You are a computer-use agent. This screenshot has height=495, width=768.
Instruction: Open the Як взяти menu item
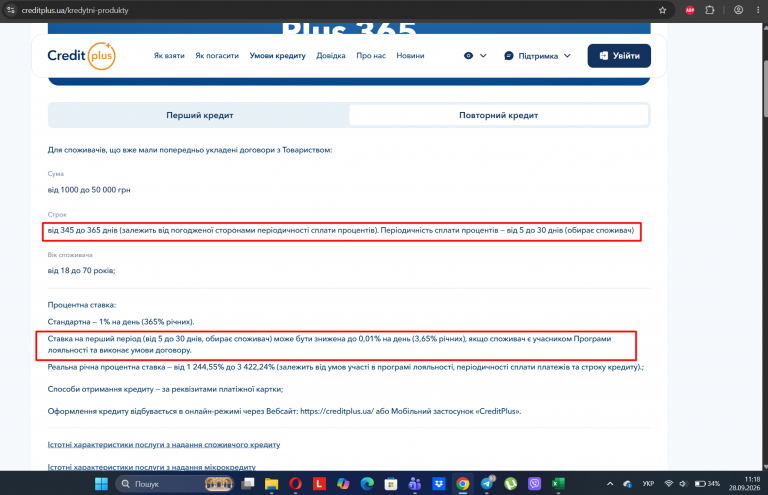coord(169,56)
